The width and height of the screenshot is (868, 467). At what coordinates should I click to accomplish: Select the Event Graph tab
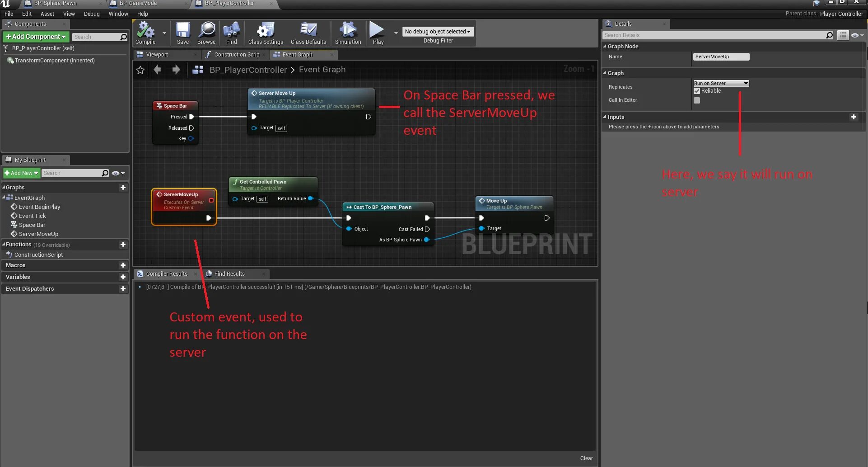click(297, 55)
